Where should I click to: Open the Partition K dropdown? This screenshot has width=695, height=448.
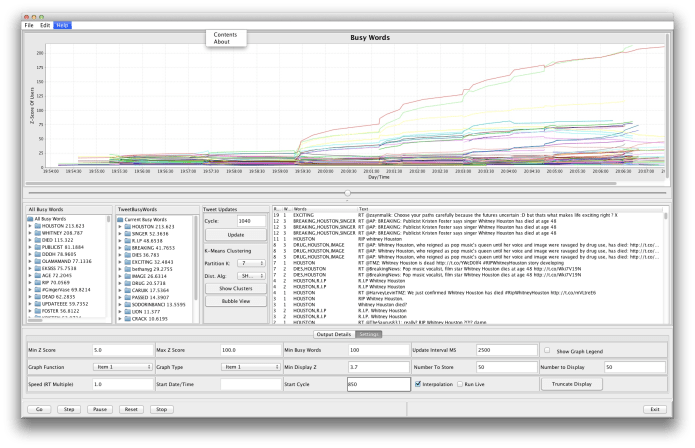[x=251, y=263]
